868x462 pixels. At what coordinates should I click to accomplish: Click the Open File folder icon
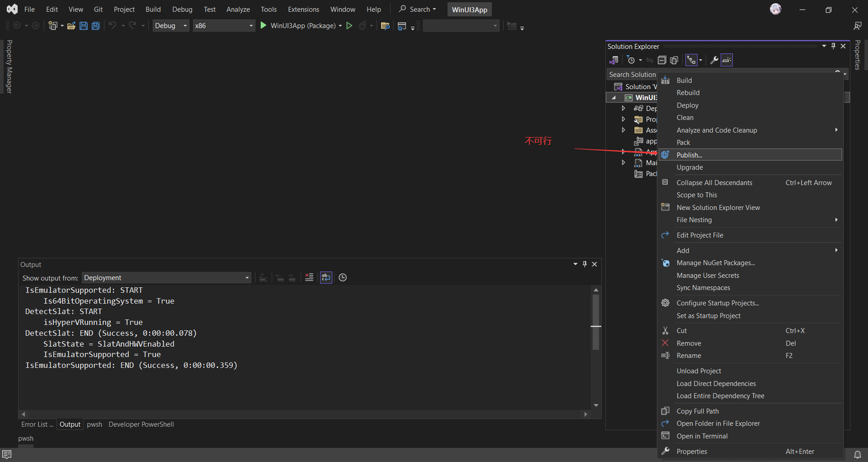pyautogui.click(x=71, y=26)
